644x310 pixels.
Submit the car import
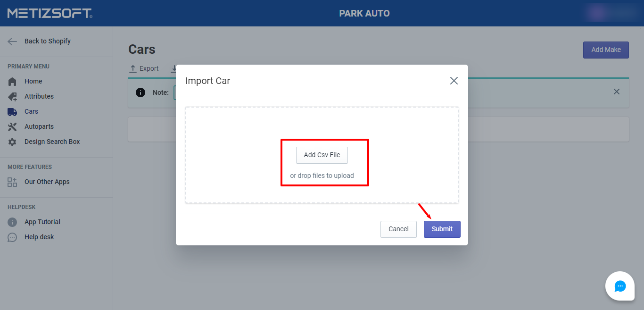(442, 229)
